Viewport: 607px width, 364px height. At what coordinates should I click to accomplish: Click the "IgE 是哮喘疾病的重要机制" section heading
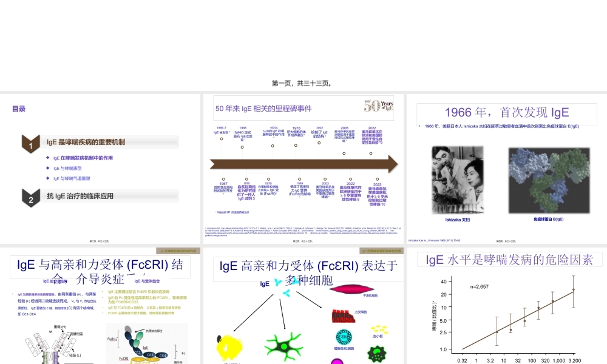click(x=86, y=142)
